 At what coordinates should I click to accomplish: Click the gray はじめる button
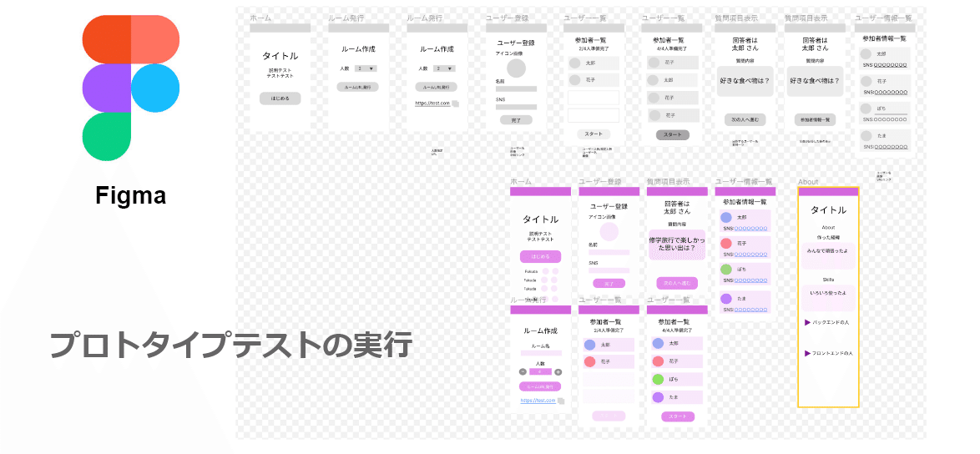pos(280,98)
